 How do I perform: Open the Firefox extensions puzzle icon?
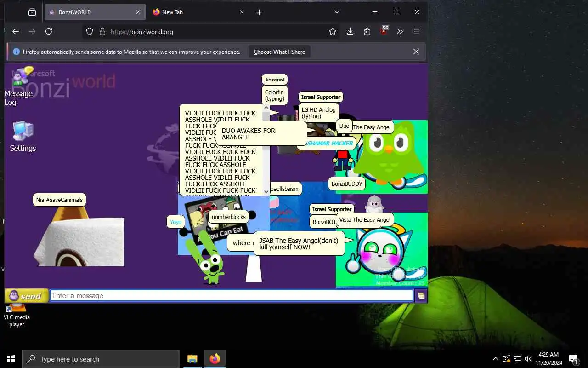(x=367, y=31)
